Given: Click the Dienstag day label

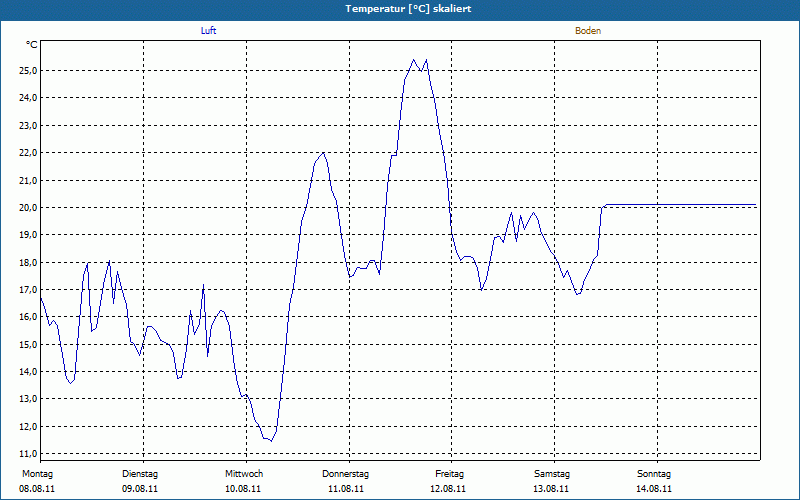Looking at the screenshot, I should [x=140, y=474].
